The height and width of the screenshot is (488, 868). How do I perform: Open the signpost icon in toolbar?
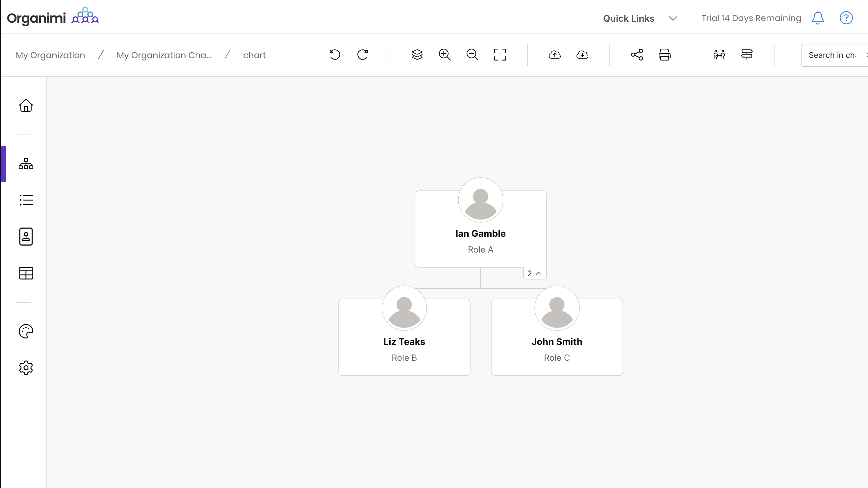(747, 55)
